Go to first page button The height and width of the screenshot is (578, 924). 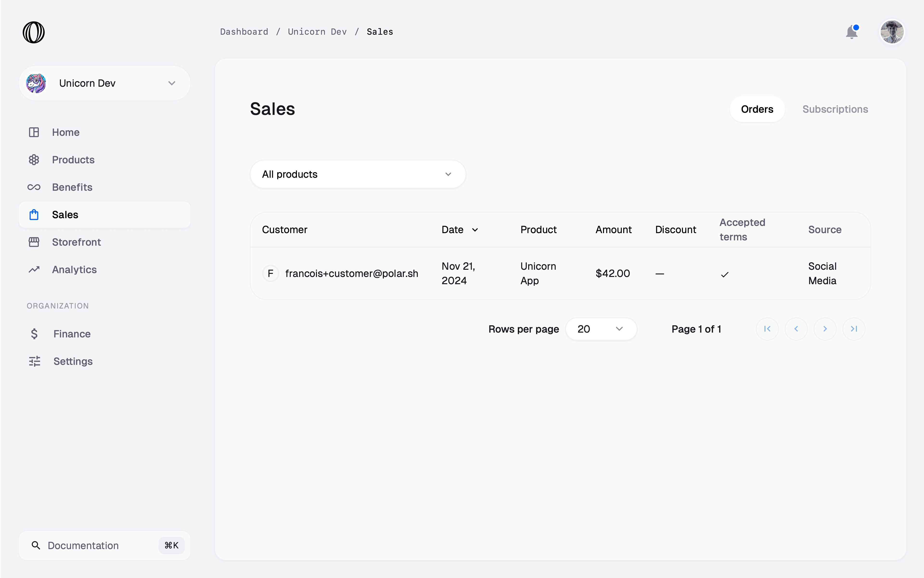(x=767, y=329)
